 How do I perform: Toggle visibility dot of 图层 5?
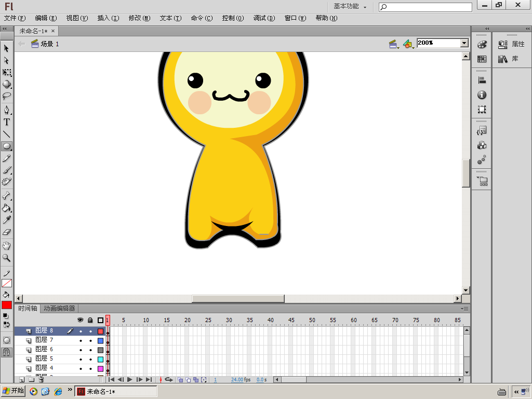tap(81, 360)
